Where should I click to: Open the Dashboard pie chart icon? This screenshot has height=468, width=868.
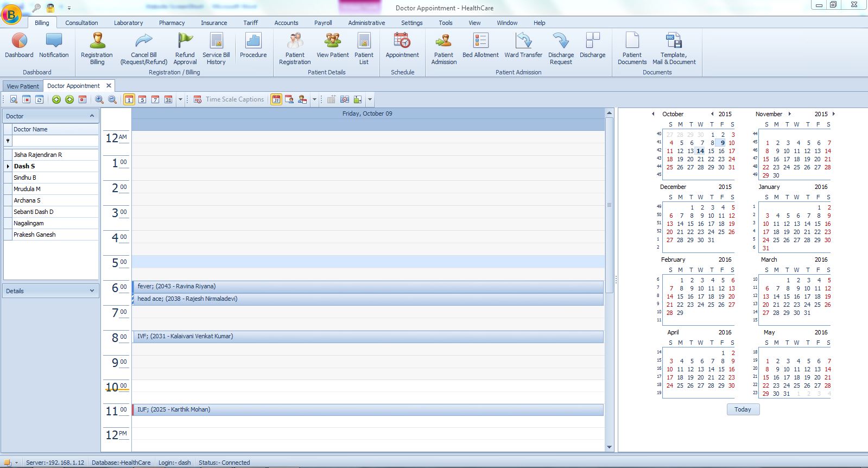[19, 46]
